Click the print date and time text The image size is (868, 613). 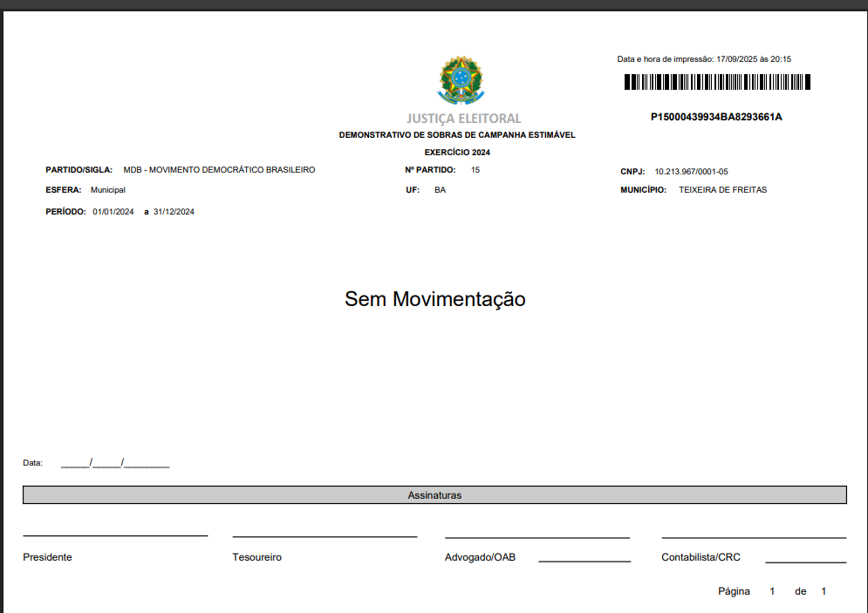tap(704, 59)
